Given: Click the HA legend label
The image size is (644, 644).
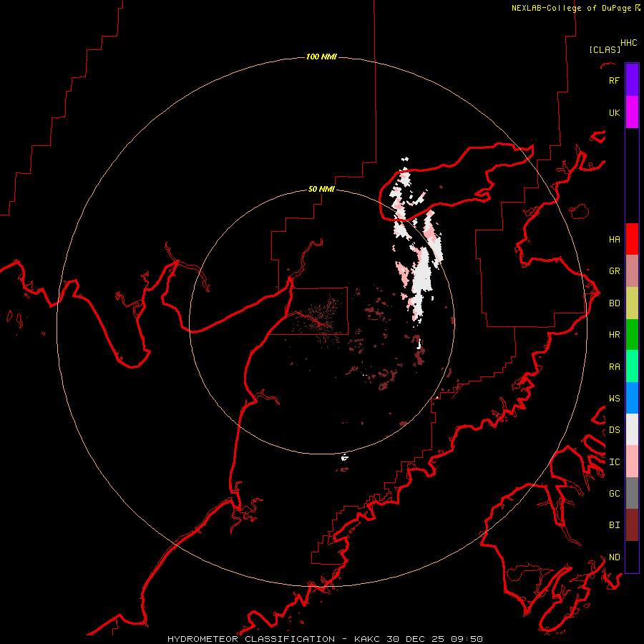Looking at the screenshot, I should 614,239.
